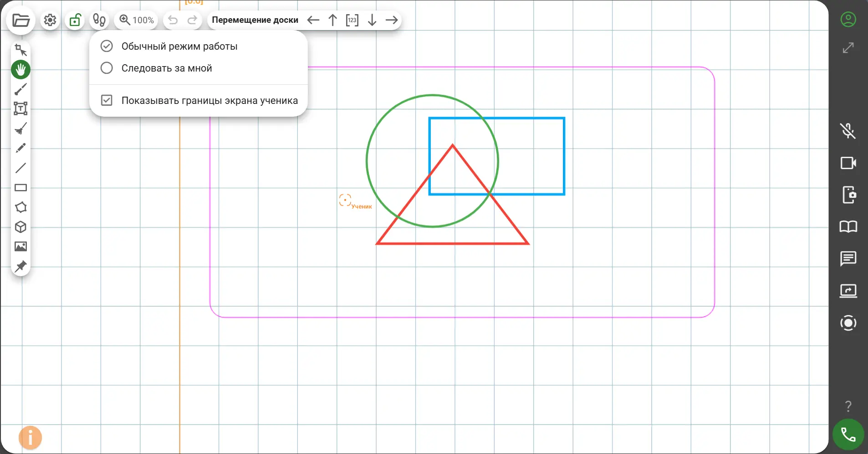Move the board right with arrow

click(x=392, y=20)
